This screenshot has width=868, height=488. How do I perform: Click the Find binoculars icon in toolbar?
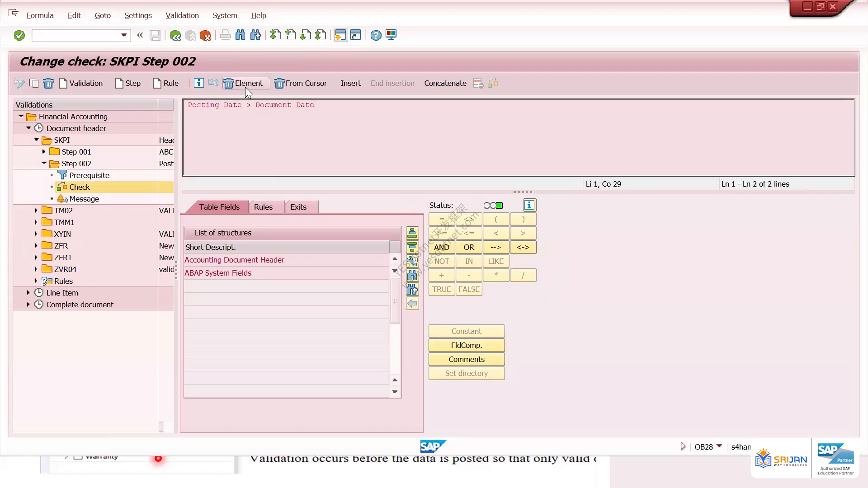click(241, 35)
